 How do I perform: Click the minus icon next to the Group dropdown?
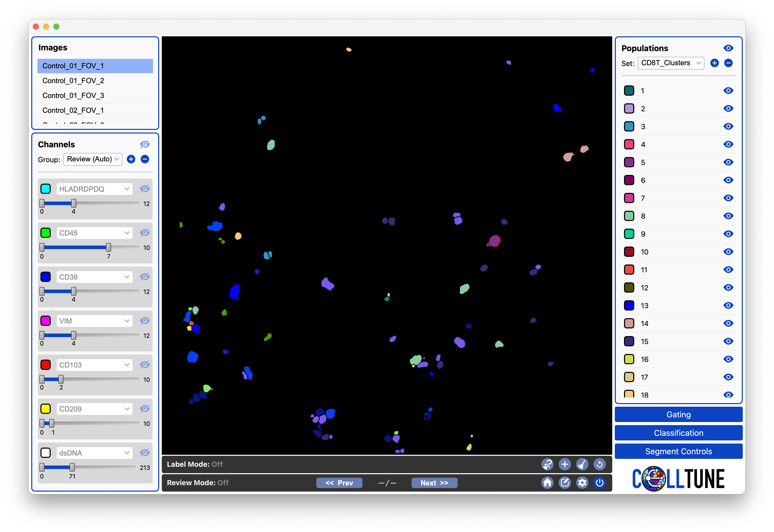(x=145, y=159)
